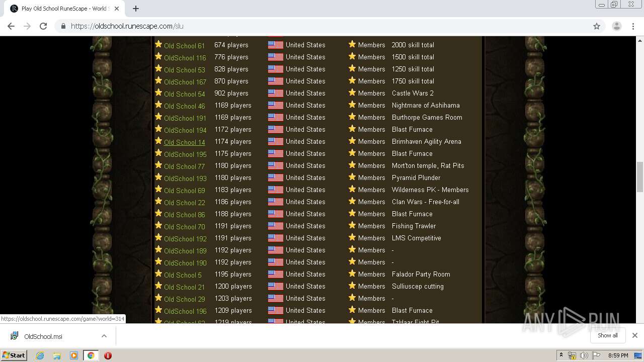Click the red Opera icon in the taskbar
The width and height of the screenshot is (644, 362).
pyautogui.click(x=108, y=355)
